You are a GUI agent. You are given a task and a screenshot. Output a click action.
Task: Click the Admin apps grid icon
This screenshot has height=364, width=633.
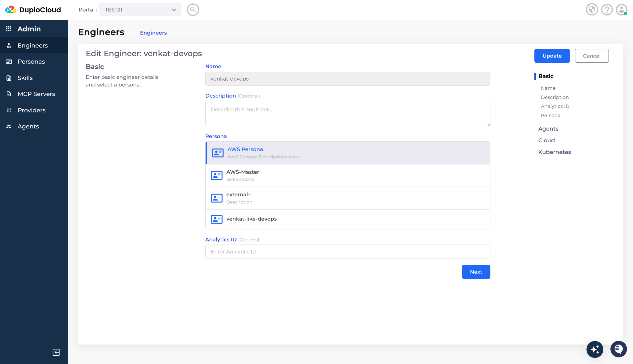(x=9, y=29)
